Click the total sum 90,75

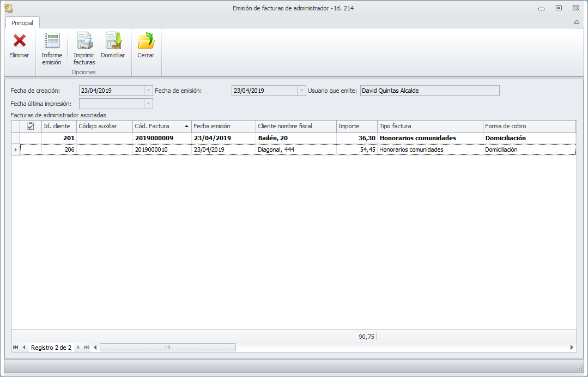click(x=366, y=337)
